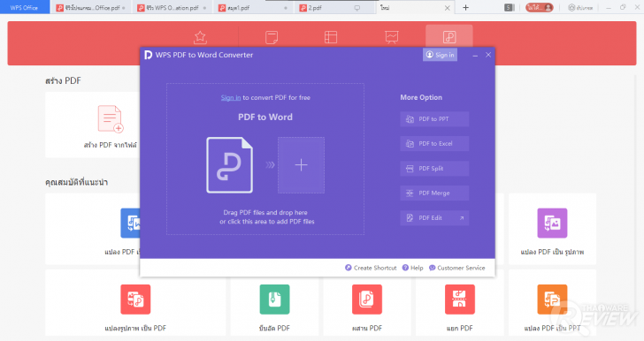Image resolution: width=644 pixels, height=341 pixels.
Task: Click the Customer Service chat icon
Action: [x=432, y=268]
